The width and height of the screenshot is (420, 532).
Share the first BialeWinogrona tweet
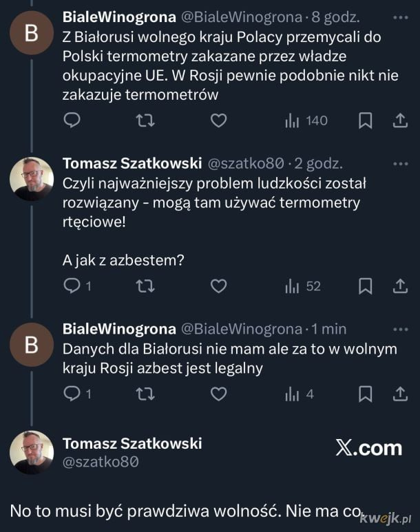click(400, 120)
